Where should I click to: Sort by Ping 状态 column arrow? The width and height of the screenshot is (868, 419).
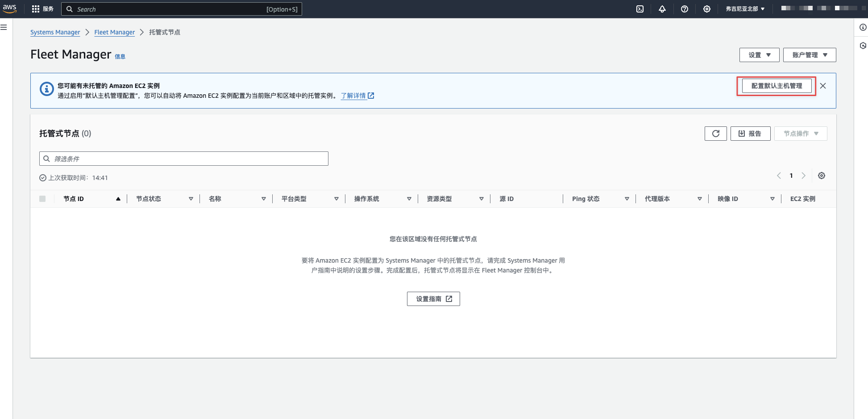click(x=627, y=199)
